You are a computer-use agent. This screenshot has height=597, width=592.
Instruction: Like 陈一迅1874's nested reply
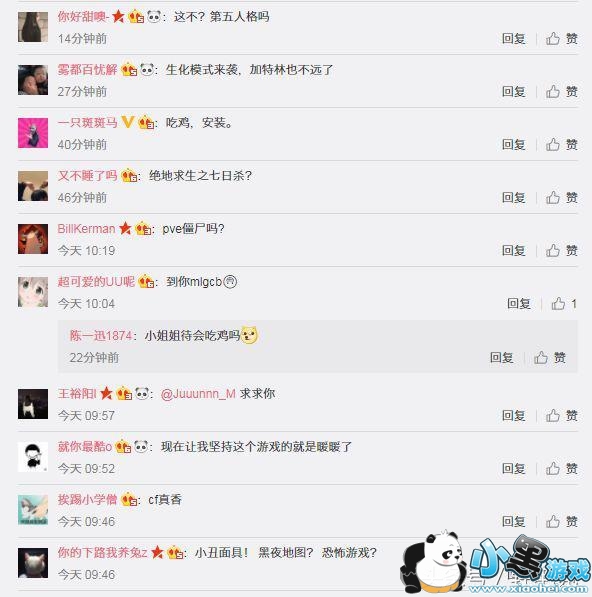(x=549, y=358)
